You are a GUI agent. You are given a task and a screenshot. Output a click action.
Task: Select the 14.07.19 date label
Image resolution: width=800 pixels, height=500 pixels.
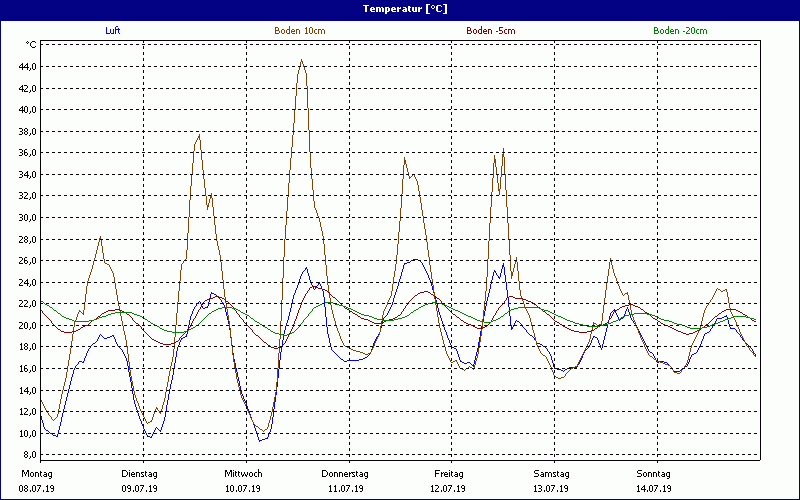[654, 489]
